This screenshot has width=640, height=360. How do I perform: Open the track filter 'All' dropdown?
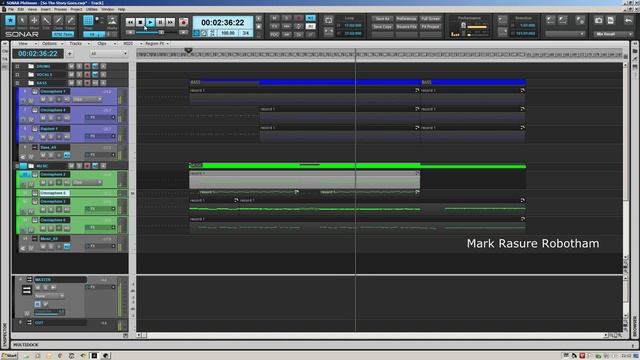coord(109,53)
